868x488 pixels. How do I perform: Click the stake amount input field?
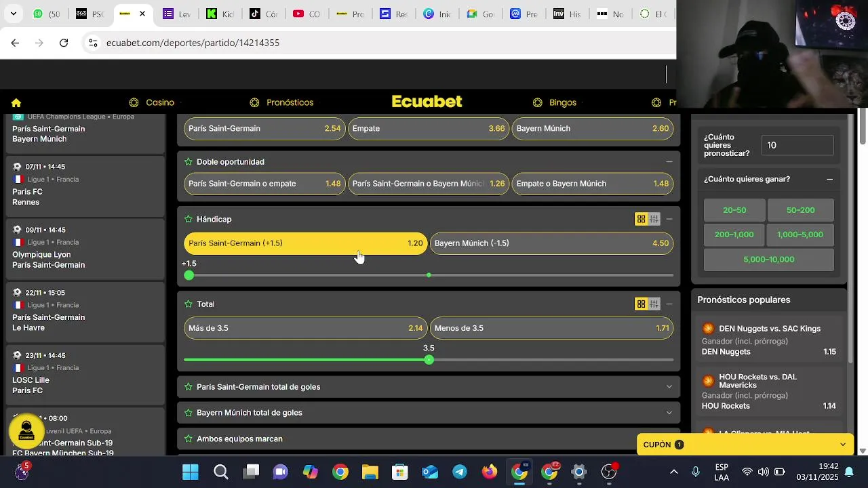(797, 145)
